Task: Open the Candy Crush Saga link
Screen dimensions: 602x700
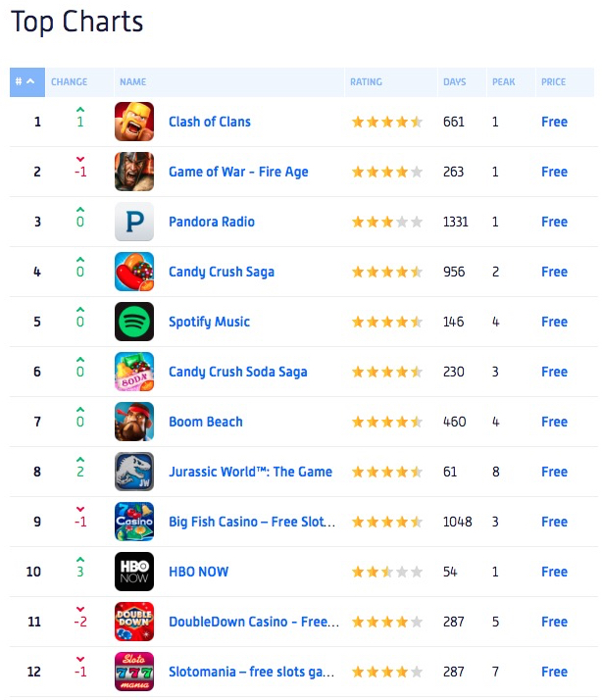Action: pyautogui.click(x=222, y=272)
